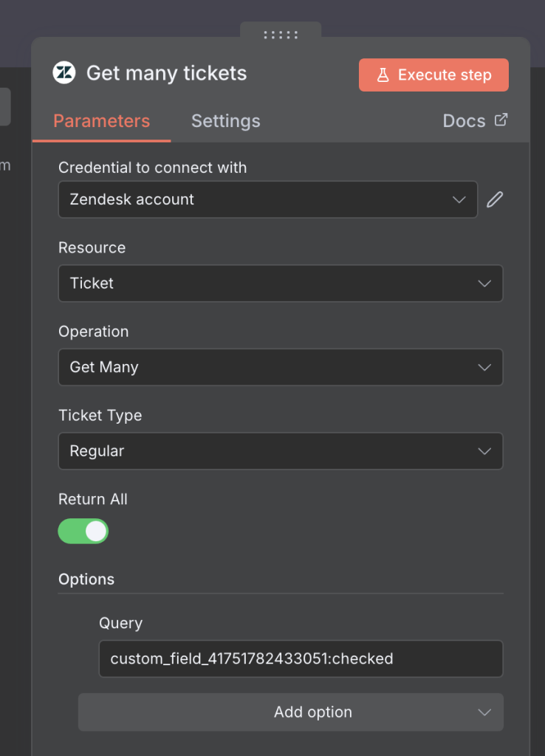Click the Zendesk logo icon
This screenshot has width=545, height=756.
pyautogui.click(x=64, y=73)
